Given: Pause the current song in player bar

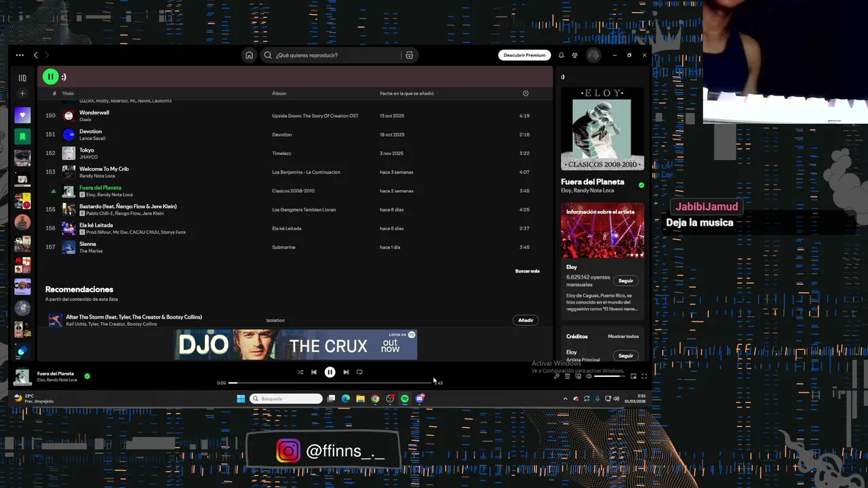Looking at the screenshot, I should [330, 372].
